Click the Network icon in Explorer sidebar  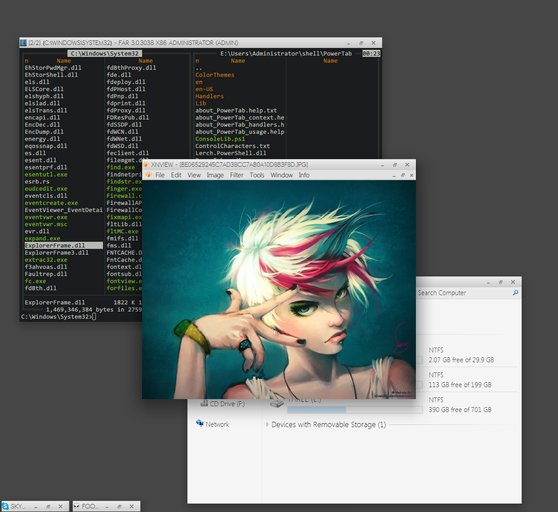pyautogui.click(x=199, y=423)
